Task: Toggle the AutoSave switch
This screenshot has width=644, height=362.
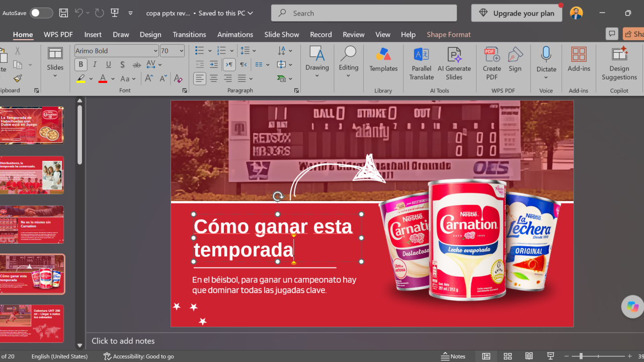Action: click(41, 13)
